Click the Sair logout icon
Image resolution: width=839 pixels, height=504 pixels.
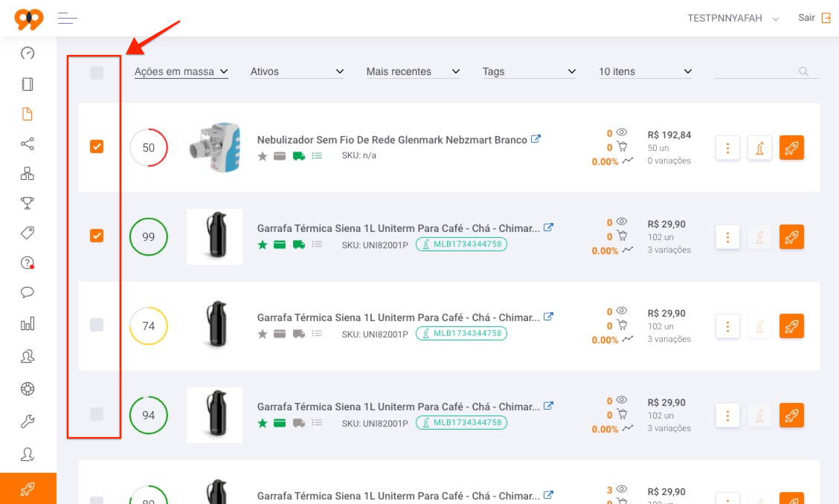pyautogui.click(x=826, y=18)
